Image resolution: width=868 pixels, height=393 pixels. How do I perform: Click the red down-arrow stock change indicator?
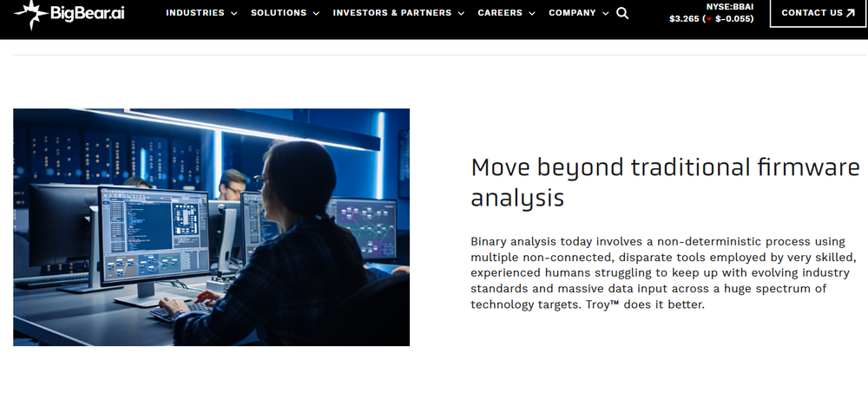click(709, 19)
